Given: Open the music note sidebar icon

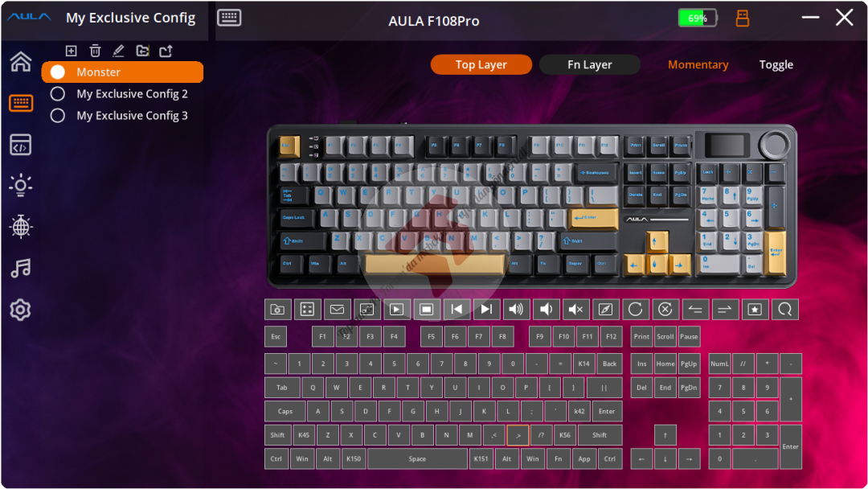Looking at the screenshot, I should point(20,269).
